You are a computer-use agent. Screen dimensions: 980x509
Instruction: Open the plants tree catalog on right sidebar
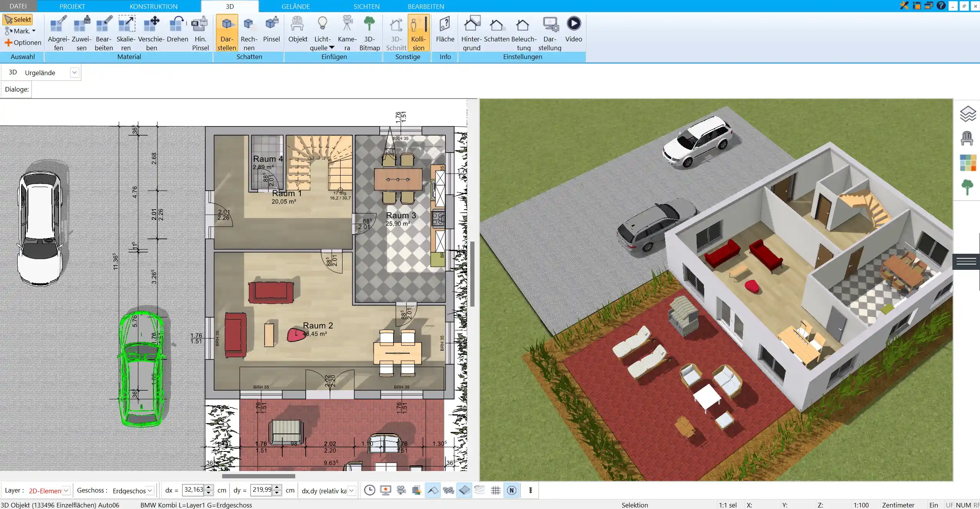coord(967,187)
